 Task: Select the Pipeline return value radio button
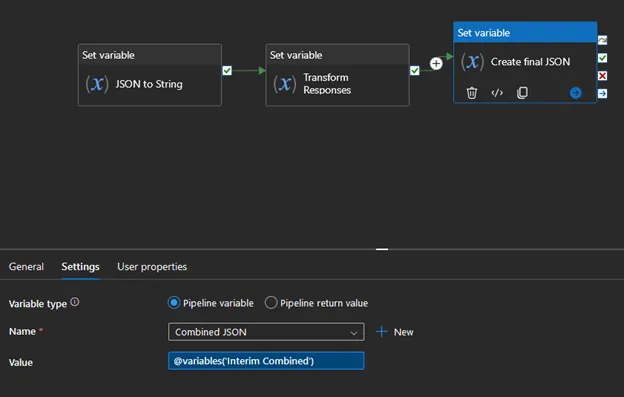pyautogui.click(x=271, y=303)
